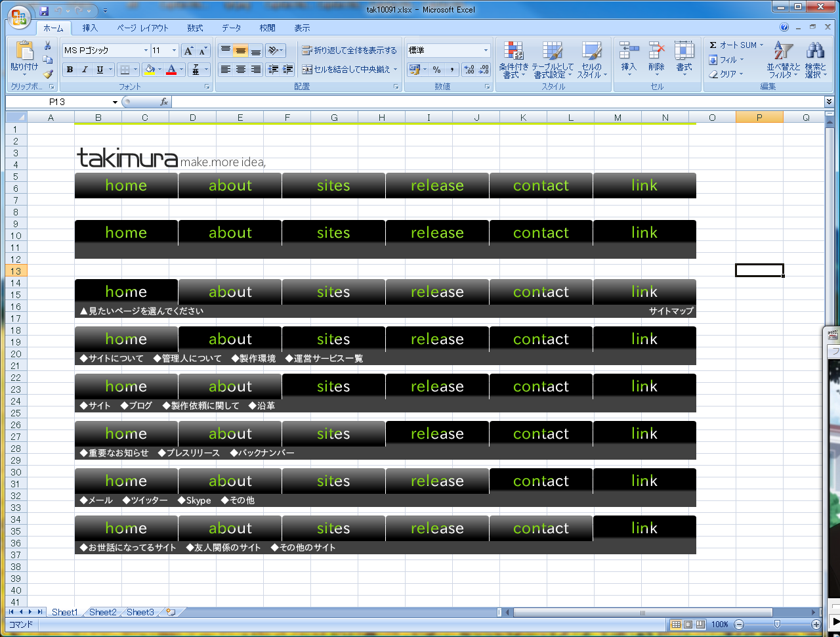Screen dimensions: 840x637
Task: Click the formula bar input field
Action: pyautogui.click(x=497, y=102)
